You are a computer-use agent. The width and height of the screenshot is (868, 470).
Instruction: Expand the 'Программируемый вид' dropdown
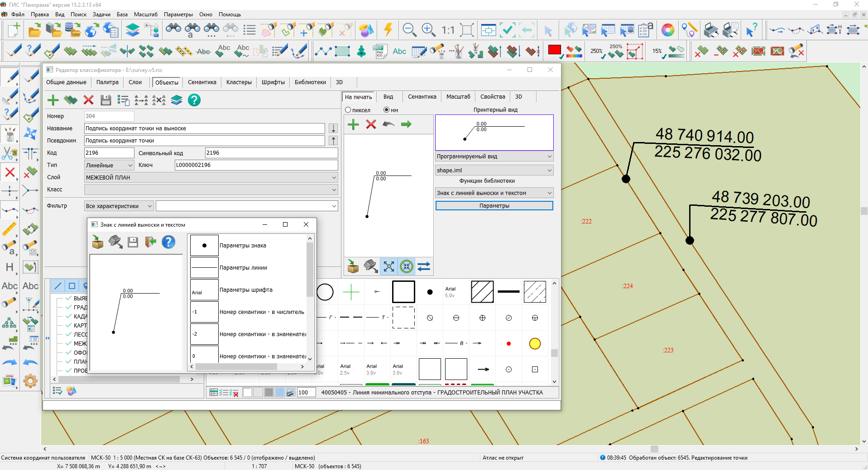coord(494,157)
